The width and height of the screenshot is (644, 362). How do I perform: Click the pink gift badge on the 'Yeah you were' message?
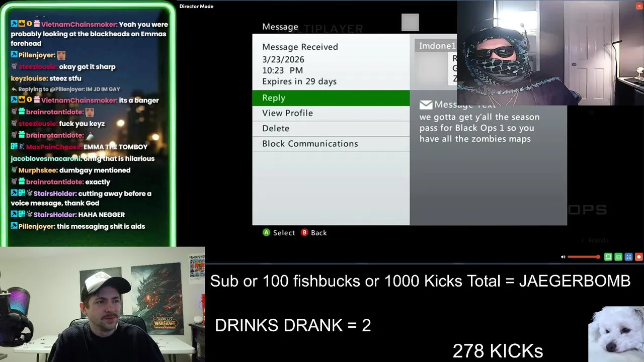click(x=37, y=24)
